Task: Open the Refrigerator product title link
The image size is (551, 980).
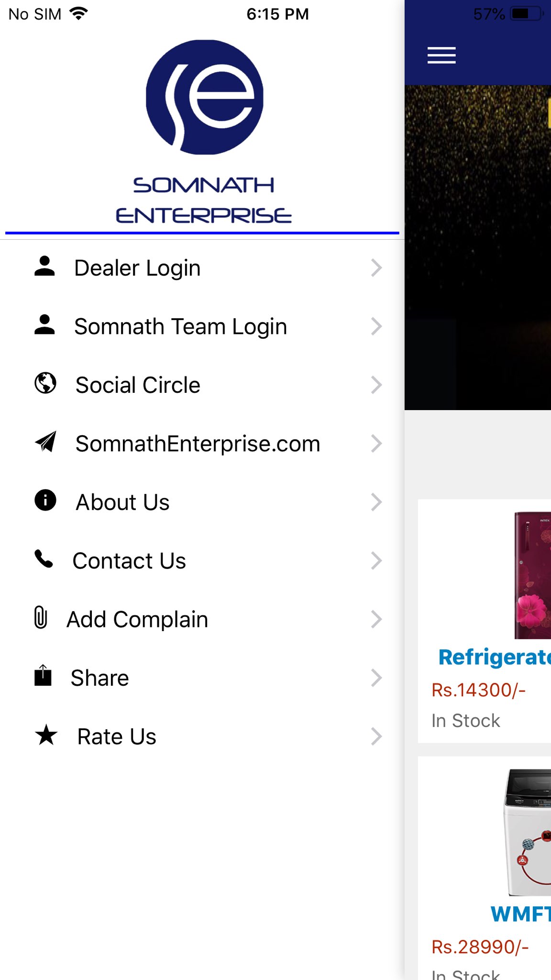Action: tap(495, 657)
